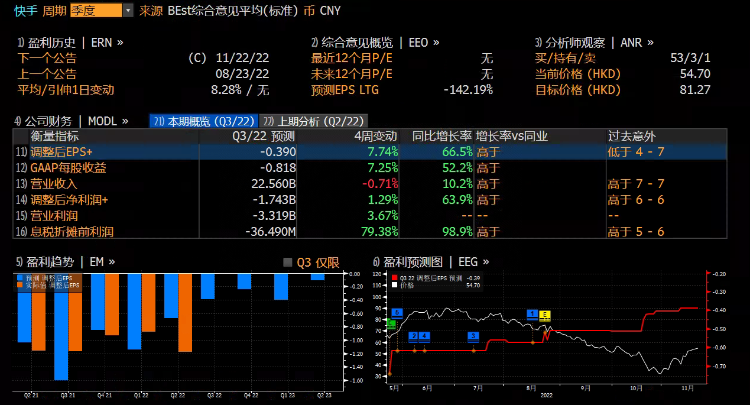Click the green event marker on price chart

(x=391, y=324)
